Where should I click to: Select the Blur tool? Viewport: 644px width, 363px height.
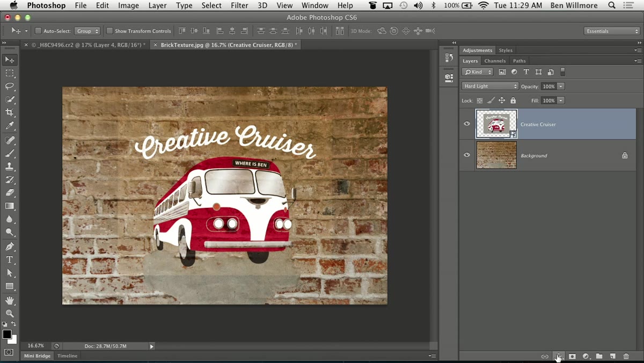click(10, 219)
